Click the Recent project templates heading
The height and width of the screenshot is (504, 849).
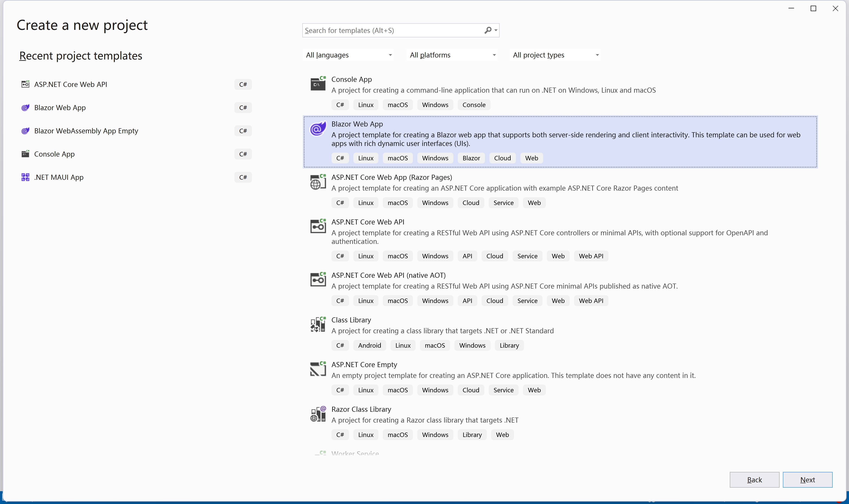[x=81, y=56]
